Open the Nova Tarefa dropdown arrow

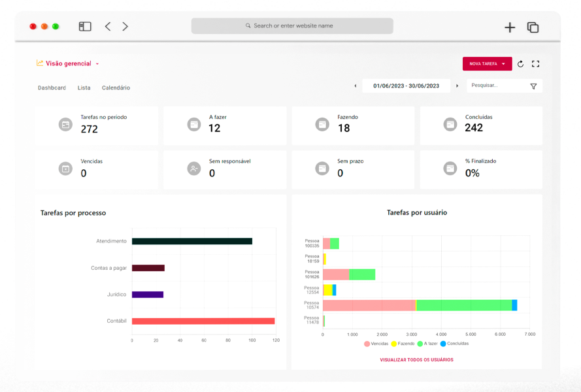(503, 64)
